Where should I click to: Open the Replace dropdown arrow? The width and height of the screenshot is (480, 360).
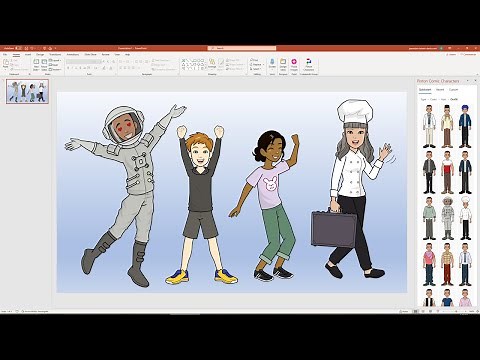point(263,64)
